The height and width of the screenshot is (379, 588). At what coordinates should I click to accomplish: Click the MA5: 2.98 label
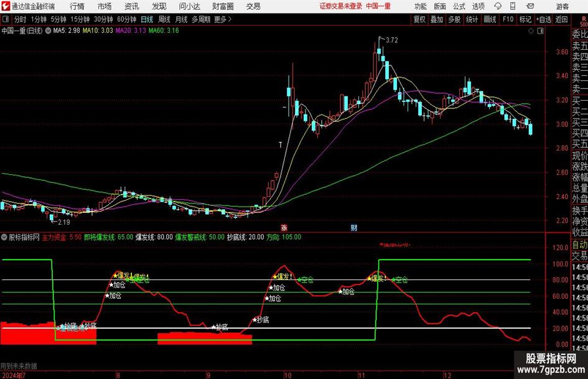point(67,30)
